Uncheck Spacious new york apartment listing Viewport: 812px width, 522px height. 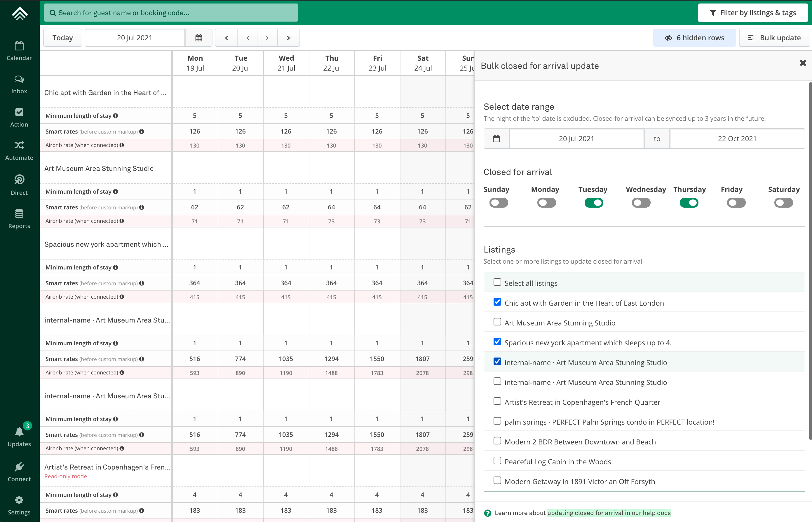pyautogui.click(x=497, y=341)
